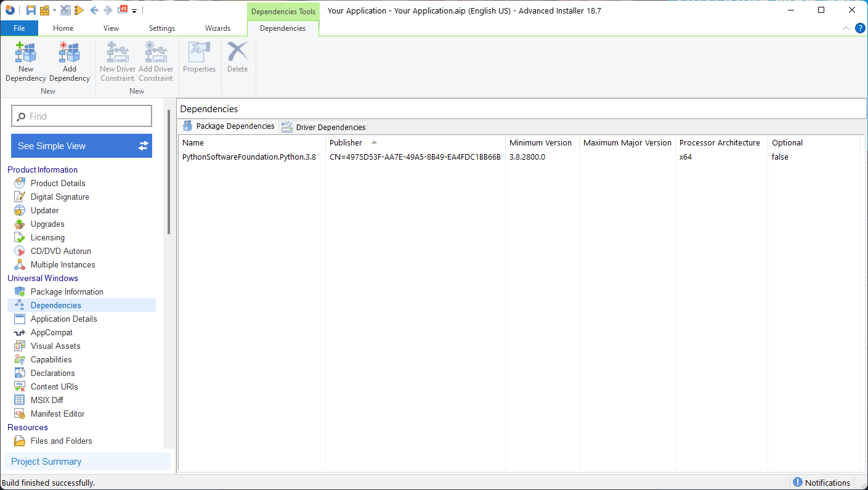Open the Notifications panel in status bar
The height and width of the screenshot is (490, 868).
click(821, 483)
